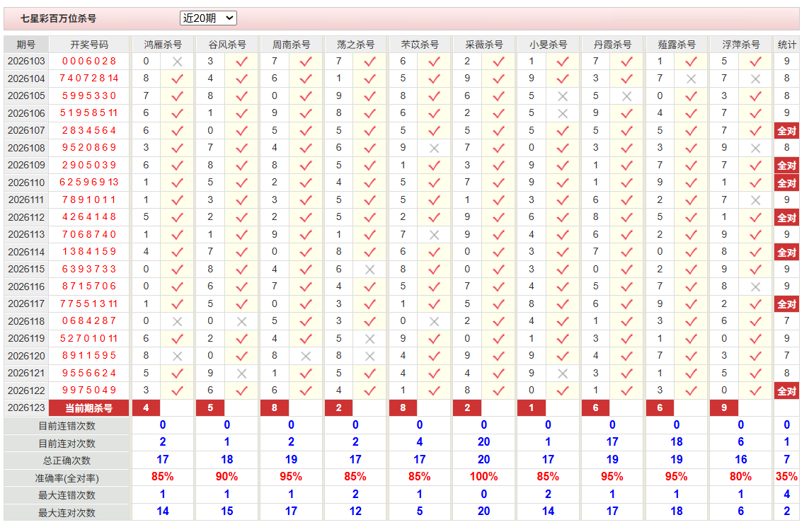The image size is (809, 532).
Task: Click the 全对 badge in row 2026107
Action: [786, 131]
